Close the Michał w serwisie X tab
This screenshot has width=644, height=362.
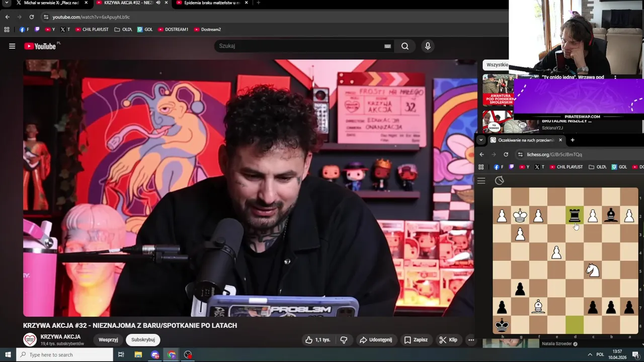coord(86,3)
